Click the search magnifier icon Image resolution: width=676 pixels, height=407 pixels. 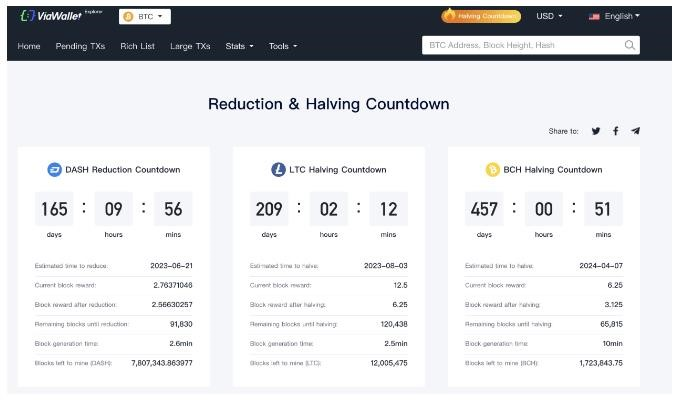pyautogui.click(x=629, y=45)
